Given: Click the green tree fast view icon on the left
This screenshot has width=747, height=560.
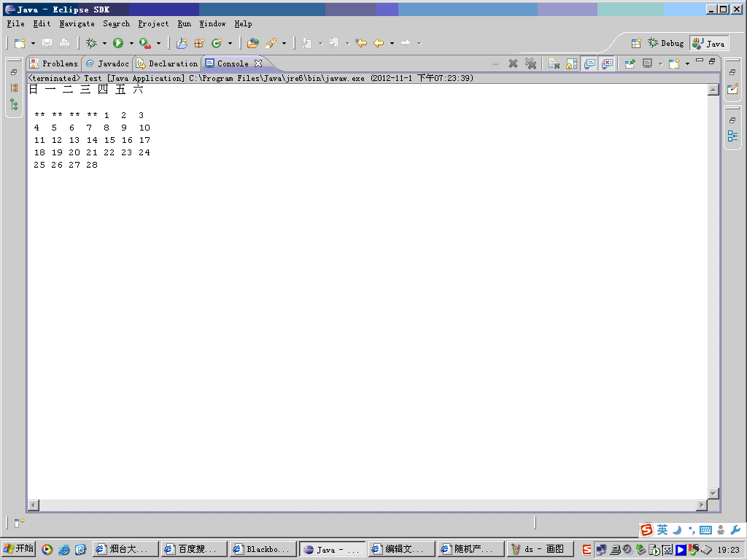Looking at the screenshot, I should click(15, 105).
